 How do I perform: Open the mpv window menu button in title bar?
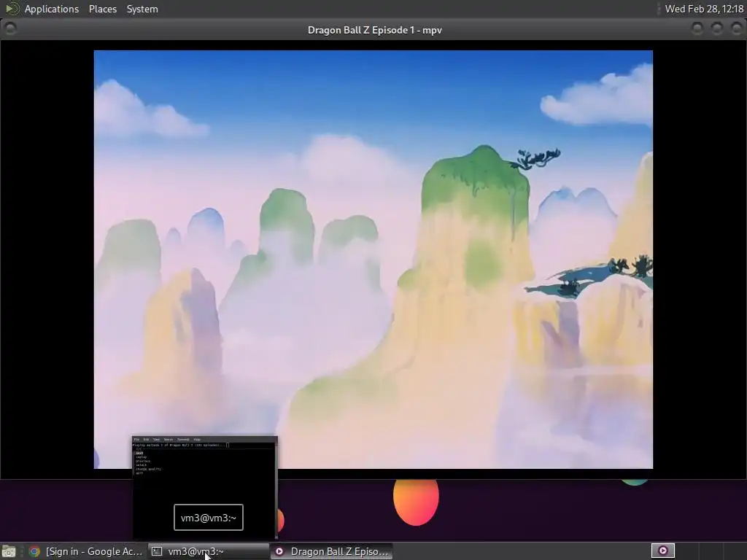click(10, 29)
